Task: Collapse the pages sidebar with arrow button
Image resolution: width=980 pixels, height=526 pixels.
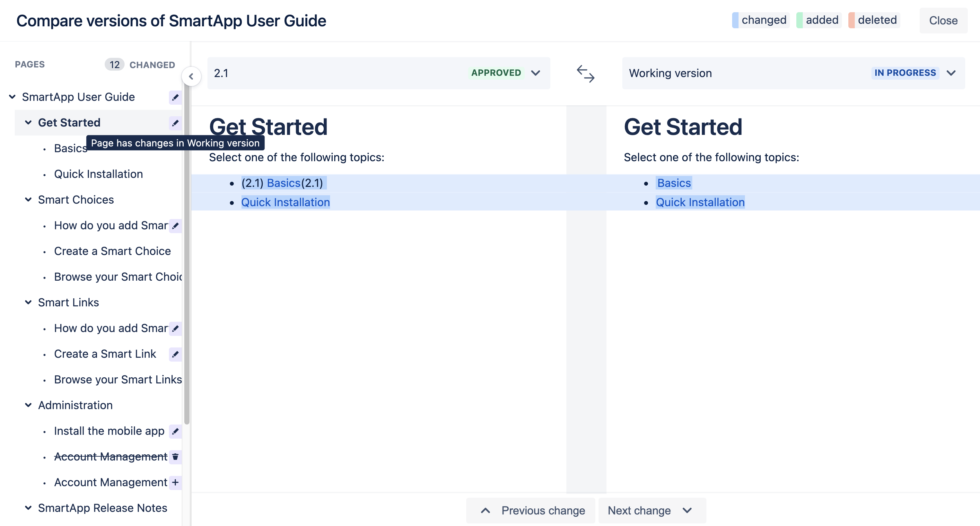Action: (x=191, y=76)
